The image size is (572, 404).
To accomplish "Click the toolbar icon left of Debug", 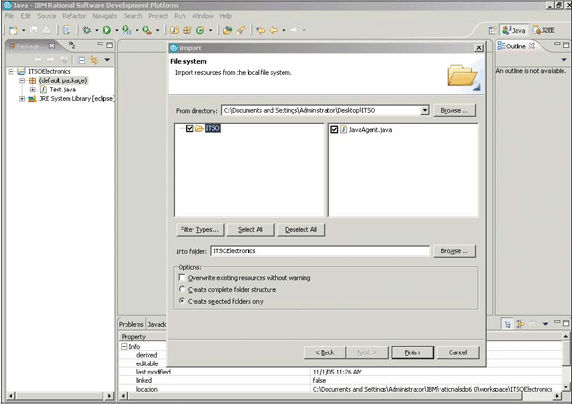I will [x=66, y=30].
